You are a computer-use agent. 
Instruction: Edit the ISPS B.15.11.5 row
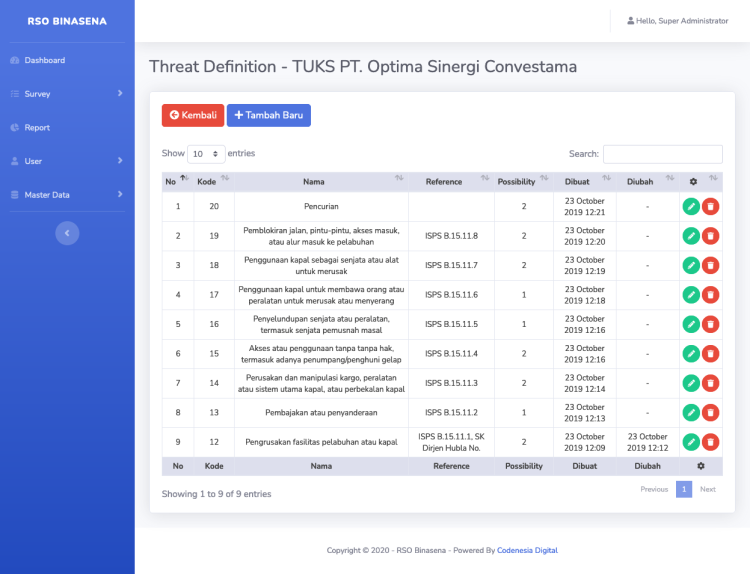coord(691,324)
